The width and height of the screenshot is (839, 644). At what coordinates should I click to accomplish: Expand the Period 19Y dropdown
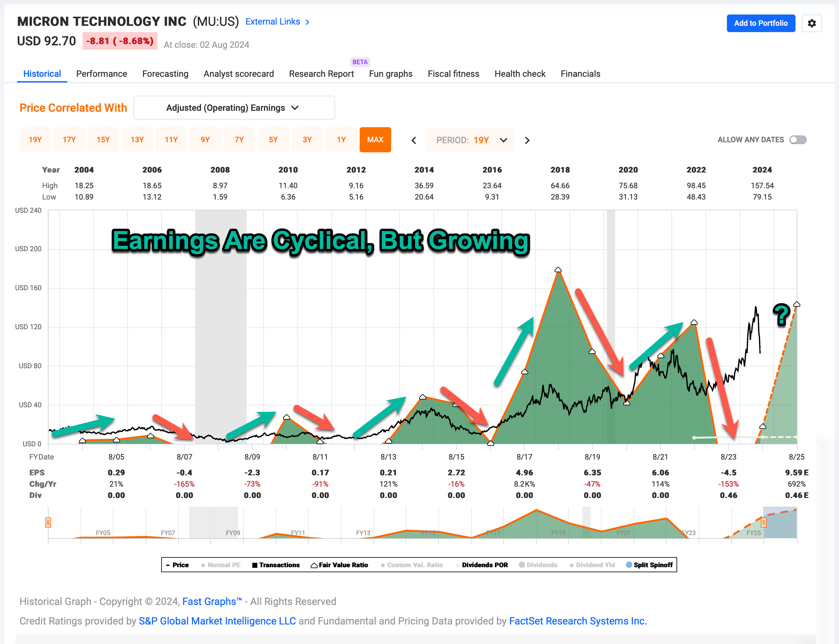471,140
